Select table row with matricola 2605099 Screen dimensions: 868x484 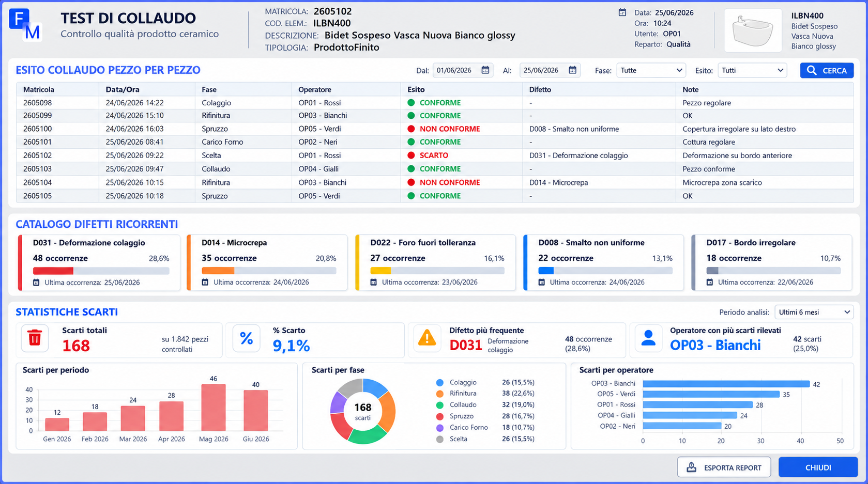[x=435, y=116]
